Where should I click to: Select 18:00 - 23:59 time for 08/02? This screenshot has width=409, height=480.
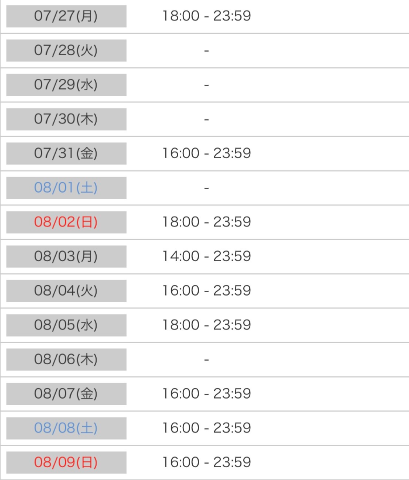tap(206, 222)
